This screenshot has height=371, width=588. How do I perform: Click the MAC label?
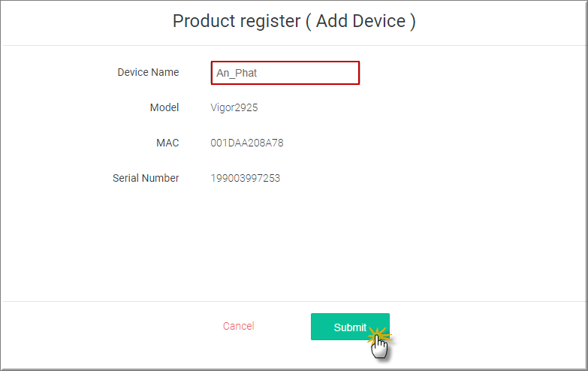pyautogui.click(x=167, y=143)
